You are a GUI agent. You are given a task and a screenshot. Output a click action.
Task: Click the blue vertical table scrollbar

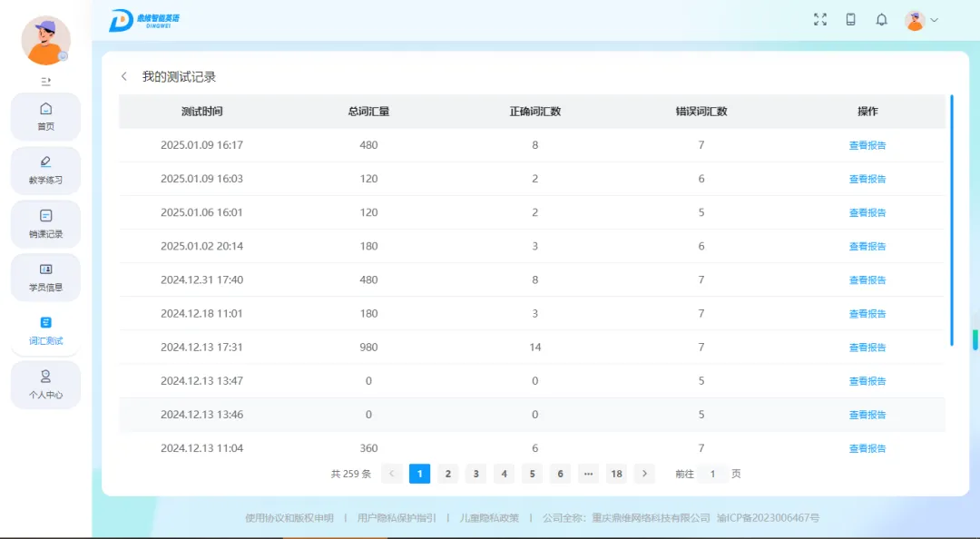coord(951,220)
